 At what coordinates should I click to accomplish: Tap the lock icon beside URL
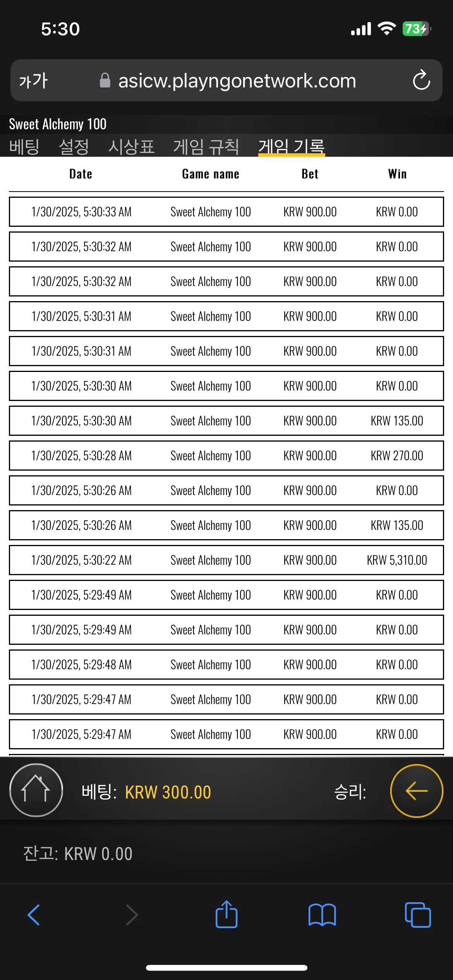pyautogui.click(x=105, y=80)
